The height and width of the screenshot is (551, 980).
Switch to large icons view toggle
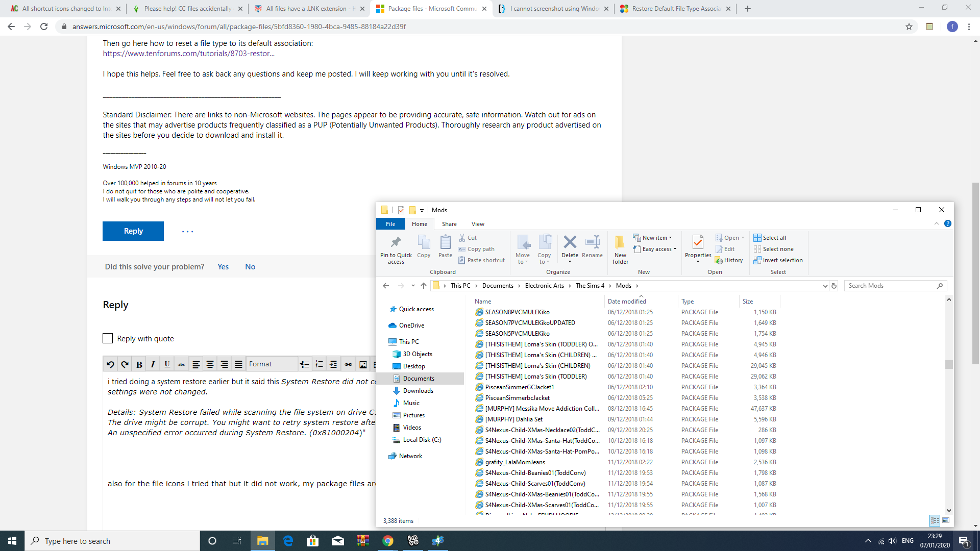(946, 520)
